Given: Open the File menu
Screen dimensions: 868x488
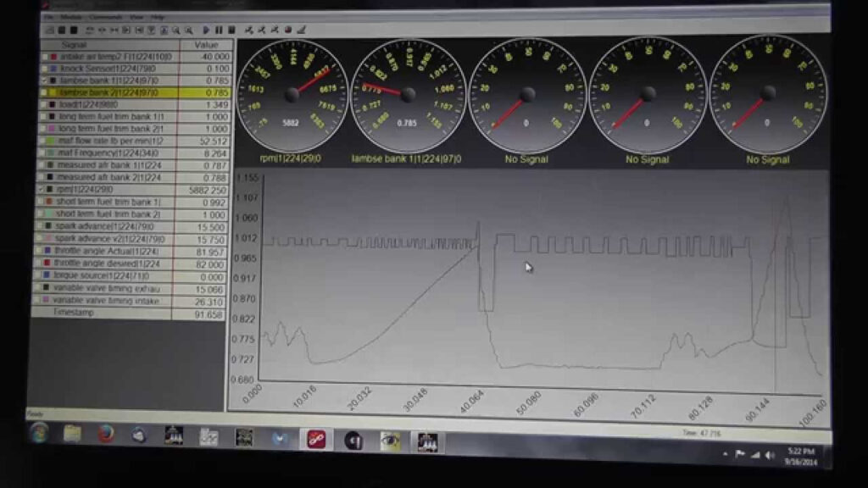Looking at the screenshot, I should [49, 17].
